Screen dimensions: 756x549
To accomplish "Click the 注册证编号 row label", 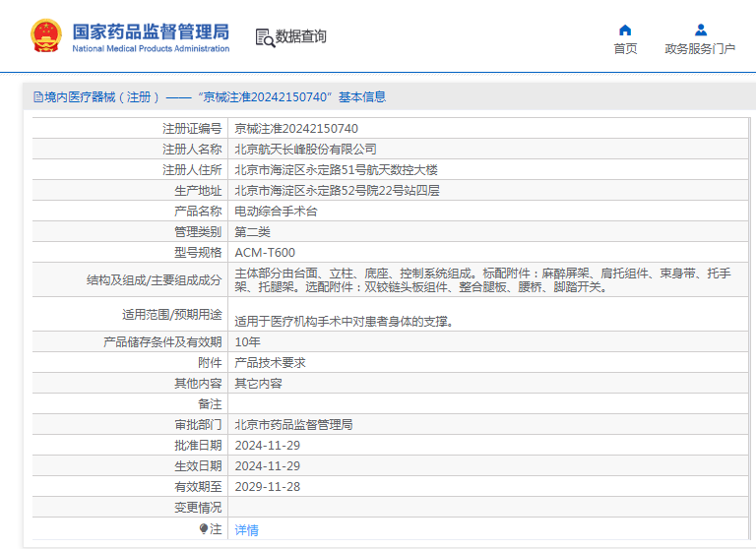I will 192,129.
